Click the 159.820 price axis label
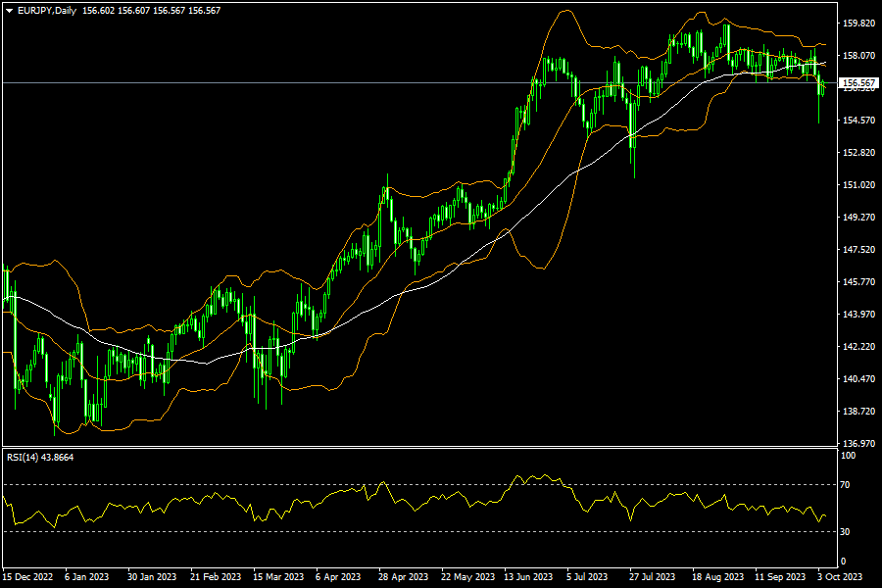Viewport: 882px width, 588px height. 858,24
